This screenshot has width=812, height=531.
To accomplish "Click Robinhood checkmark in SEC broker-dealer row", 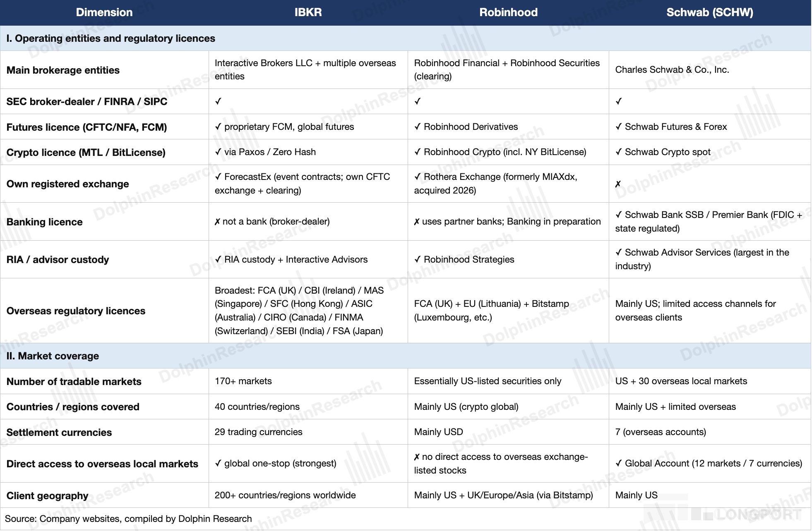I will tap(418, 101).
